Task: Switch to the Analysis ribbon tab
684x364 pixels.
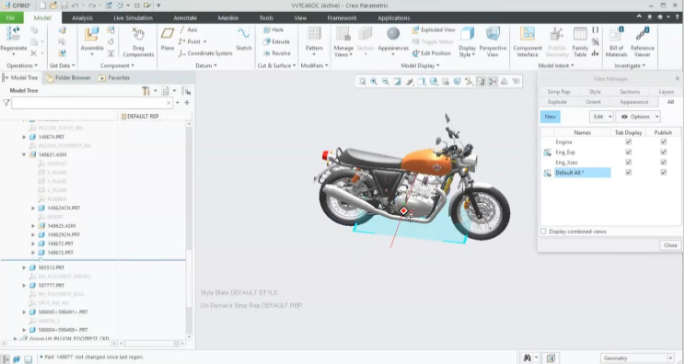Action: pos(82,18)
